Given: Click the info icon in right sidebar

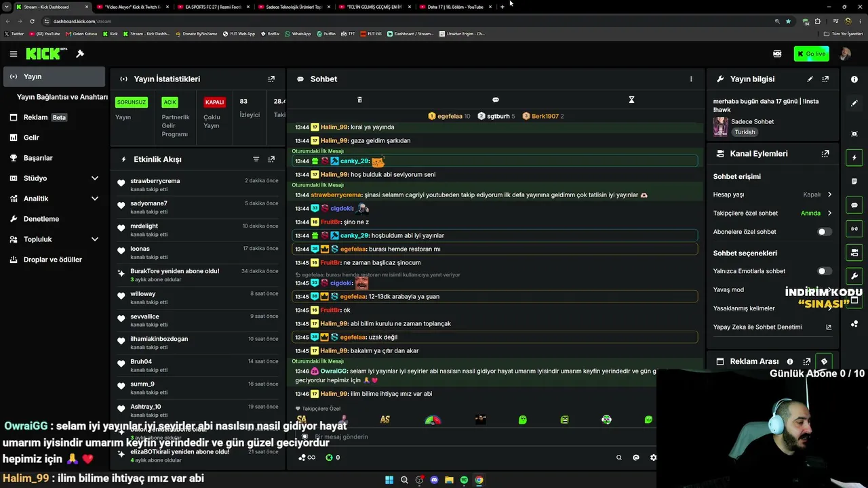Looking at the screenshot, I should 854,79.
